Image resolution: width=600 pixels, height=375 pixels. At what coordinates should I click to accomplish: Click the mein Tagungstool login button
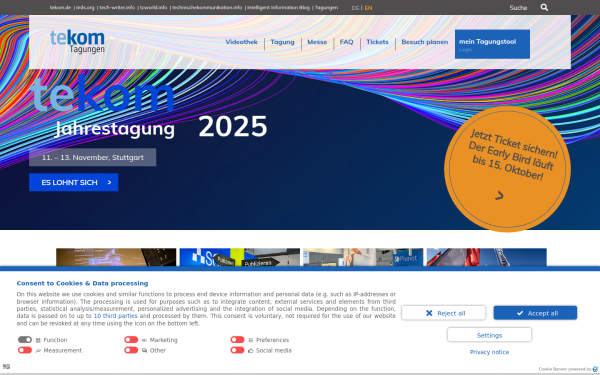492,44
